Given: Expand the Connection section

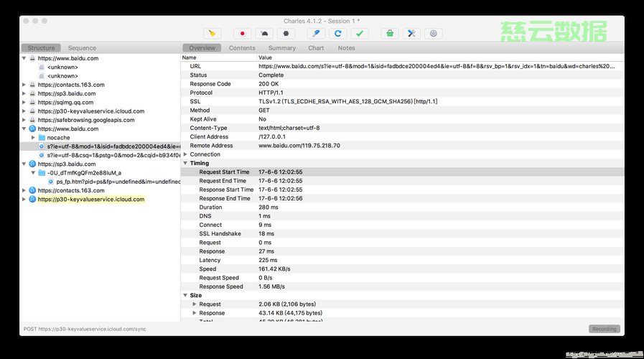Looking at the screenshot, I should [x=185, y=154].
